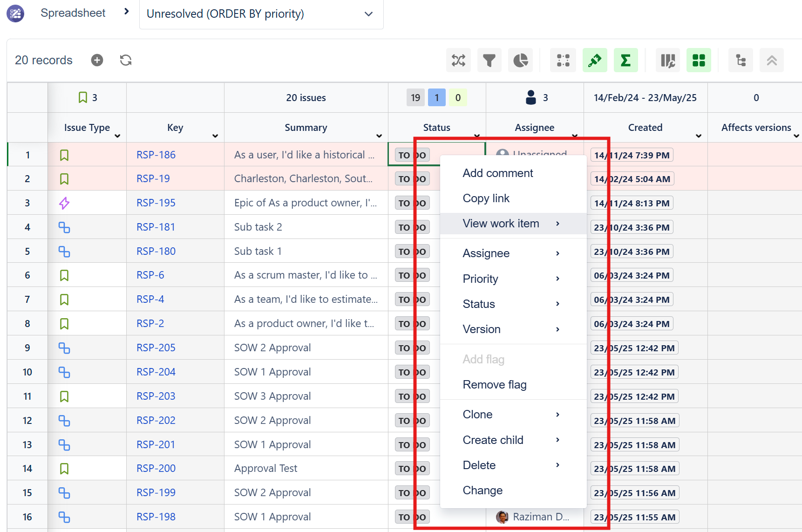This screenshot has height=532, width=802.
Task: Toggle the green four-squares grid button
Action: coord(699,61)
